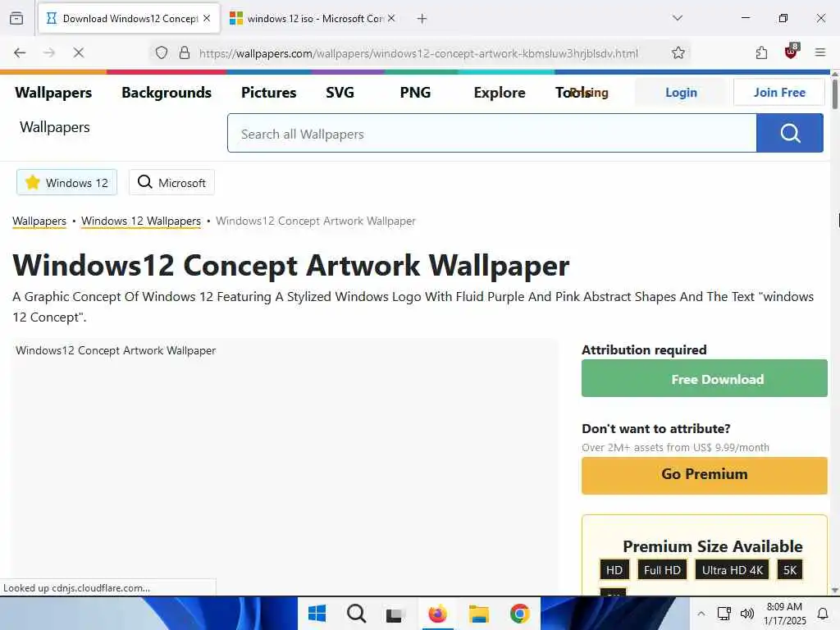Close the windows 12 iso tab
Viewport: 840px width, 630px height.
[x=391, y=18]
